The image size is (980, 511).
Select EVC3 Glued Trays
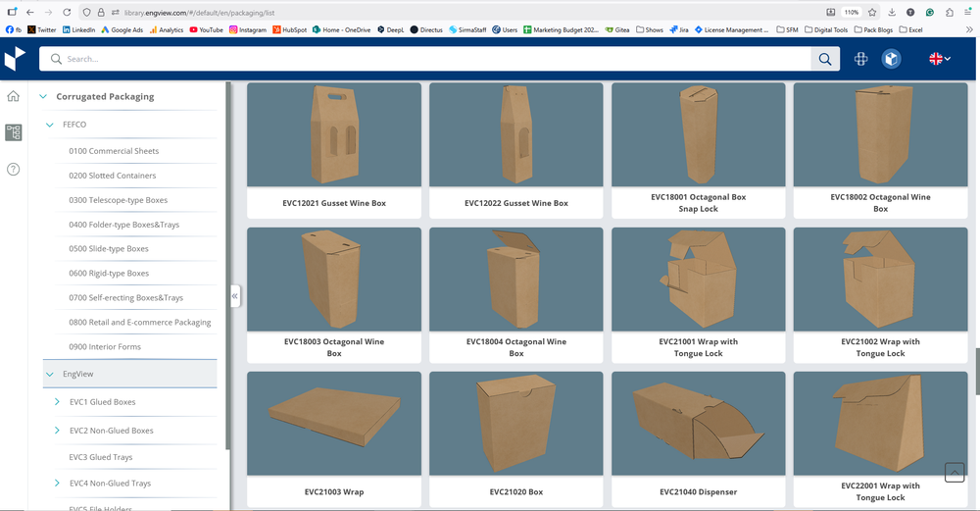(101, 457)
